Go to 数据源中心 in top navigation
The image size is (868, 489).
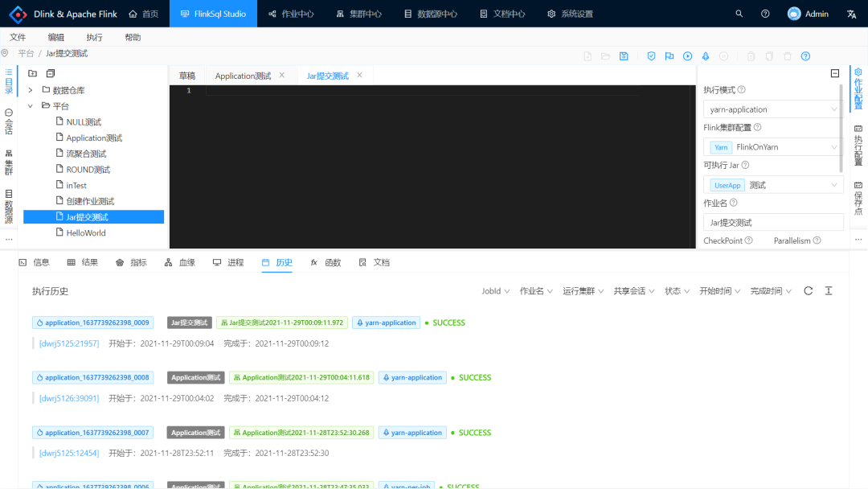click(431, 14)
